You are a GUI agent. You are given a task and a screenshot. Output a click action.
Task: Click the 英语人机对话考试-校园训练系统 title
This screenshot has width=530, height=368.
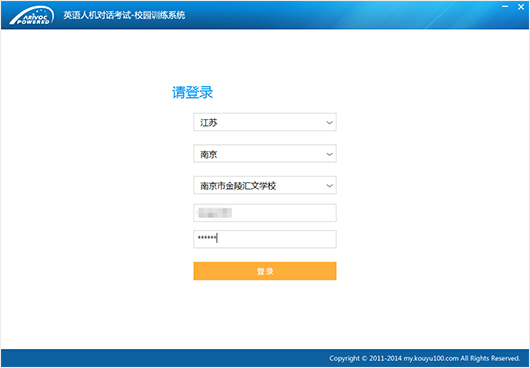124,15
